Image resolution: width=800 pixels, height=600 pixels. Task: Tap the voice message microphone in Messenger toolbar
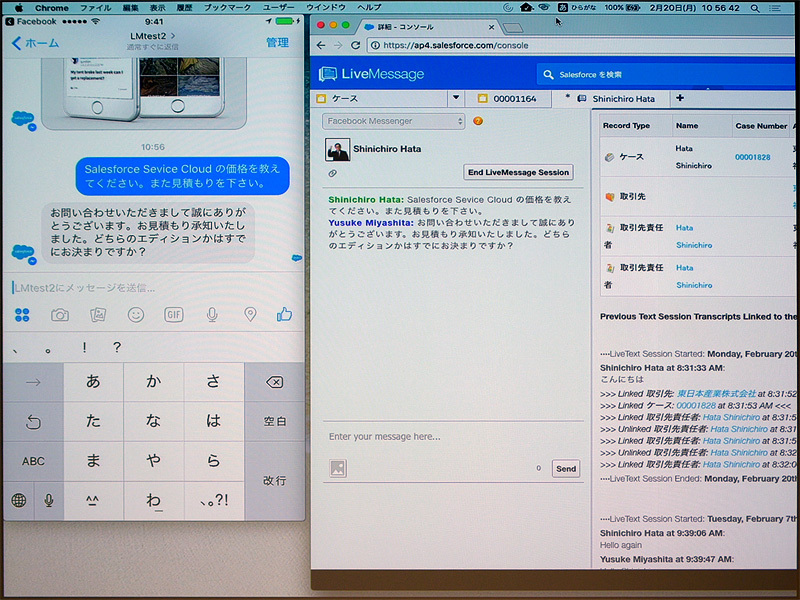click(212, 315)
